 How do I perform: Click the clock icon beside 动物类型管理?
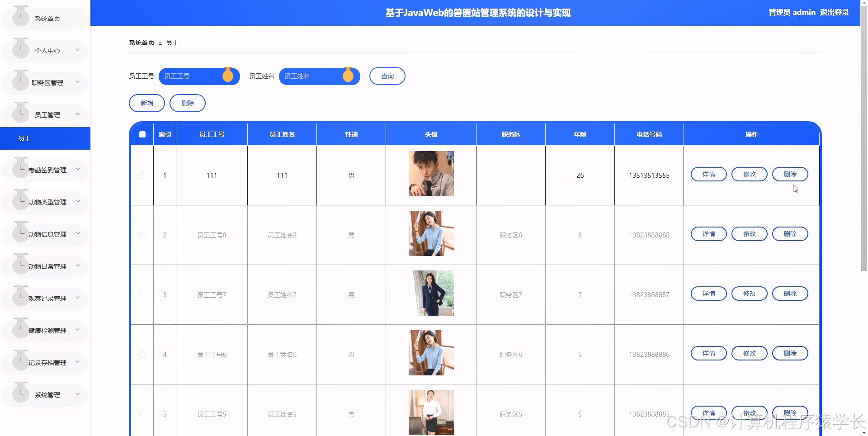tap(21, 200)
